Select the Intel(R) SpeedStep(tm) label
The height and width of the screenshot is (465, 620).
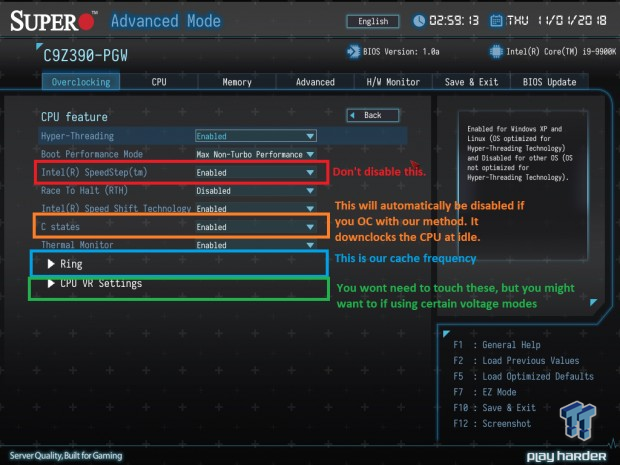pos(94,172)
